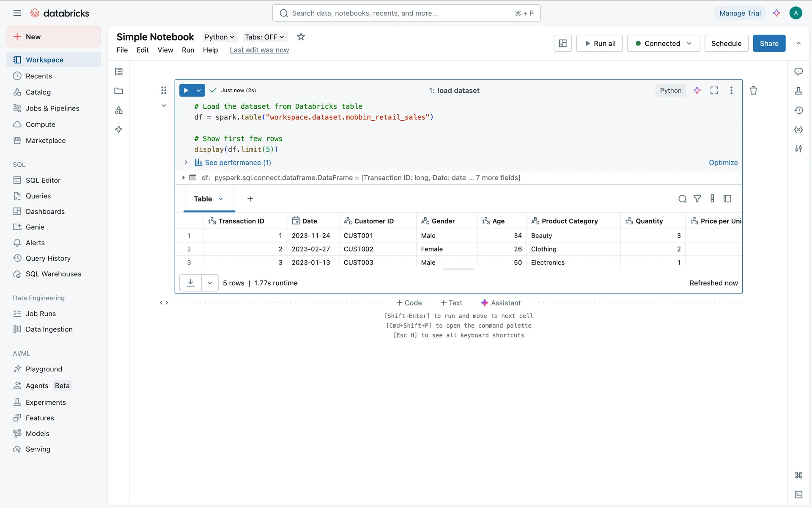Open the Python language dropdown
812x508 pixels.
[219, 37]
